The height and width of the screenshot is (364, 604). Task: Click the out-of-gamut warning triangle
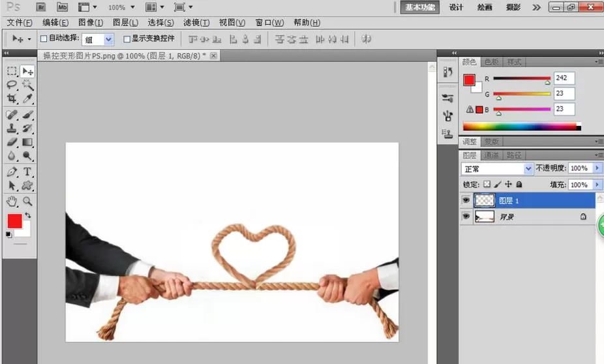click(x=470, y=109)
